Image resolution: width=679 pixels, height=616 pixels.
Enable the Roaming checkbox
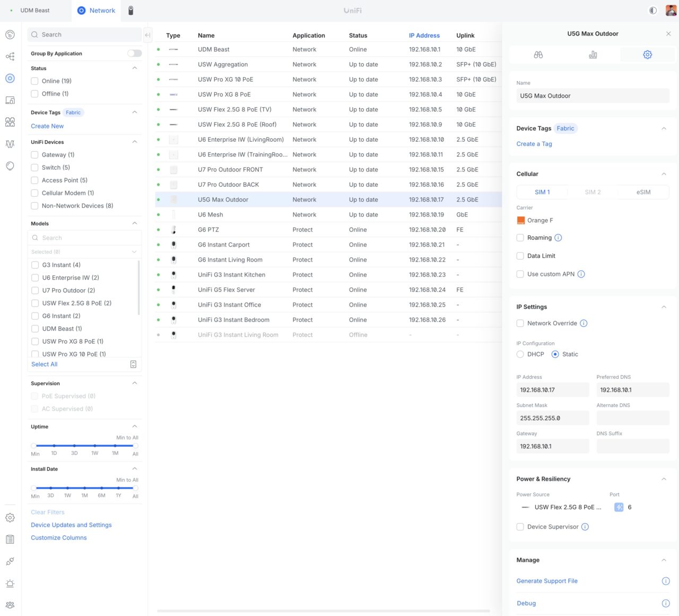(x=520, y=238)
